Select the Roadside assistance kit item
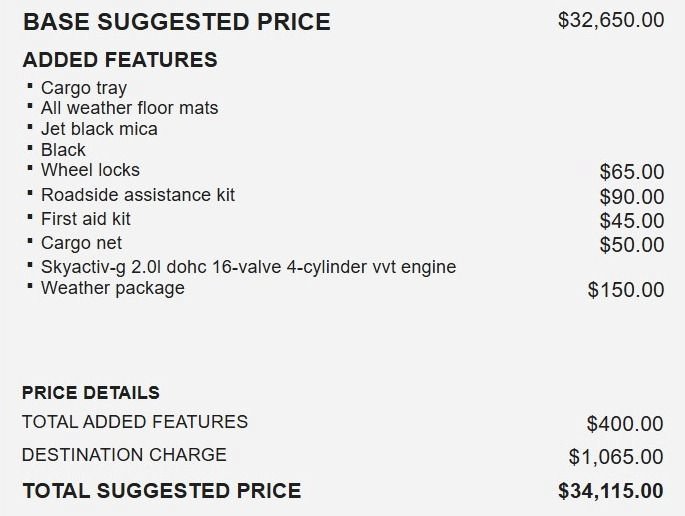The image size is (685, 516). click(x=138, y=195)
